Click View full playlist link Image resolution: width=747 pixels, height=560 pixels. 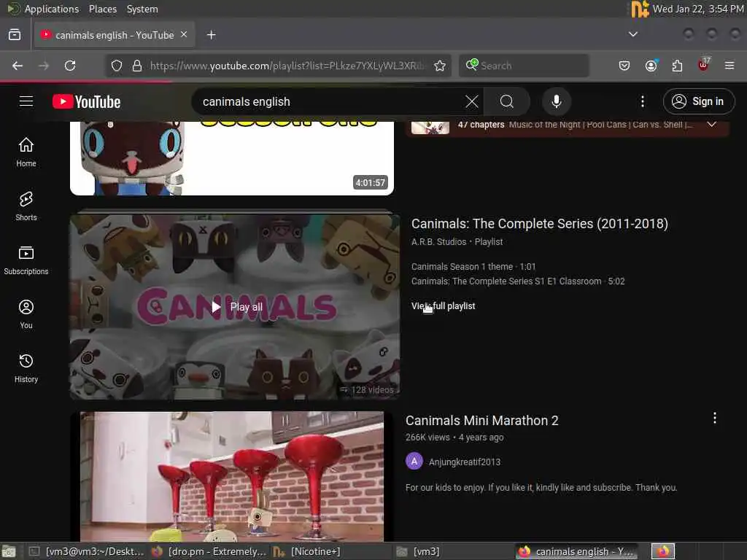443,306
